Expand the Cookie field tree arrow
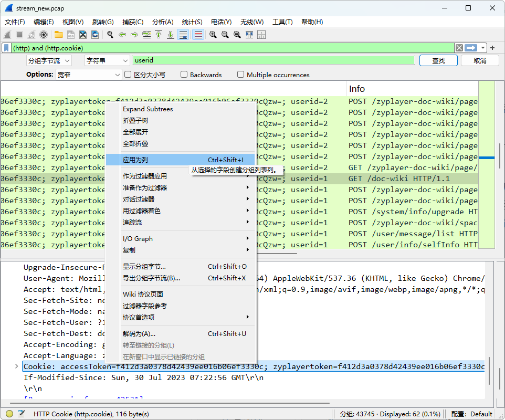The height and width of the screenshot is (420, 505). 16,366
